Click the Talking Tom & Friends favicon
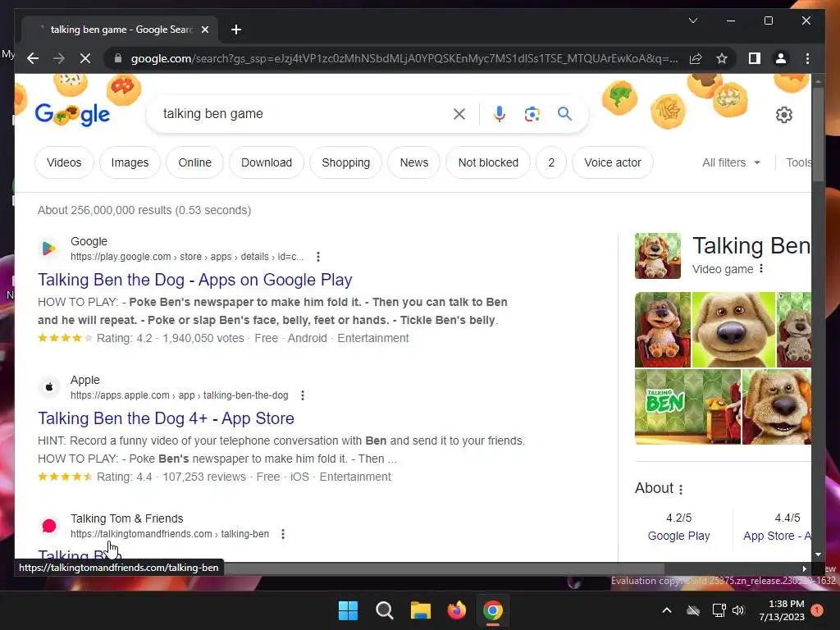840x630 pixels. pos(49,526)
